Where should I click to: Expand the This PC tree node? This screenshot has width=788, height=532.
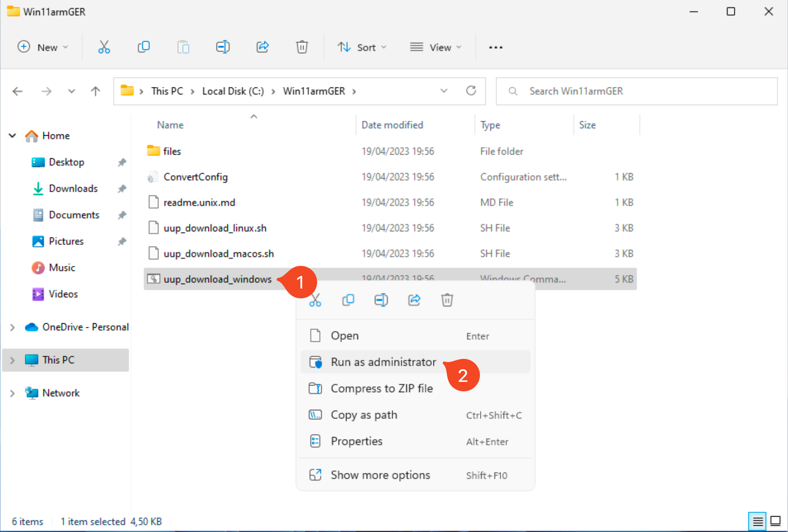(x=12, y=360)
